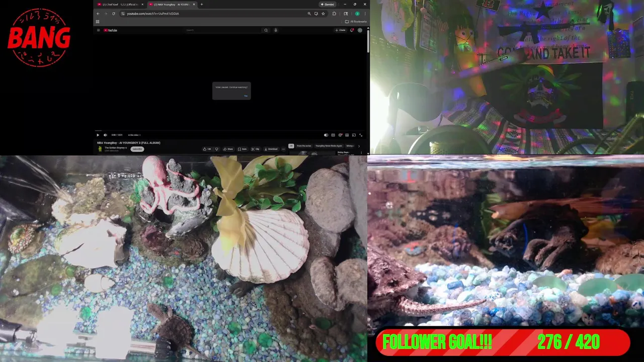Play the paused YouTube video
Screen dimensions: 644x362
coord(98,135)
